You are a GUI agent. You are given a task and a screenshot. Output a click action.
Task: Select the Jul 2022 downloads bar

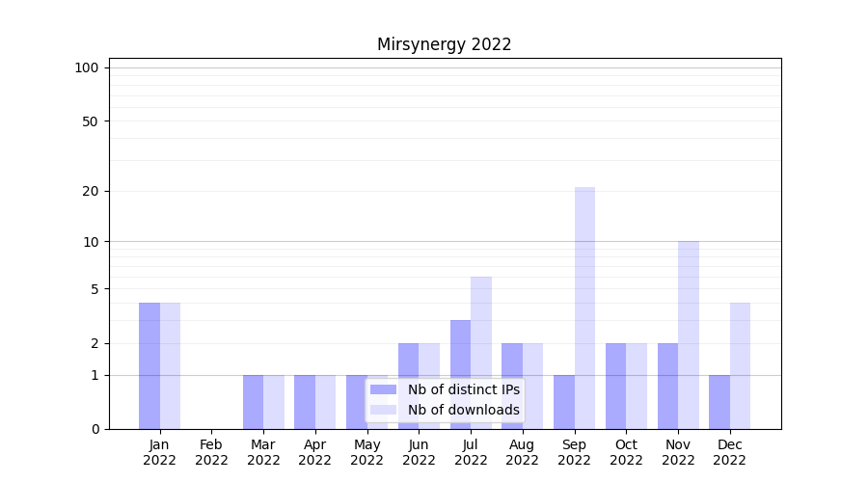click(481, 352)
